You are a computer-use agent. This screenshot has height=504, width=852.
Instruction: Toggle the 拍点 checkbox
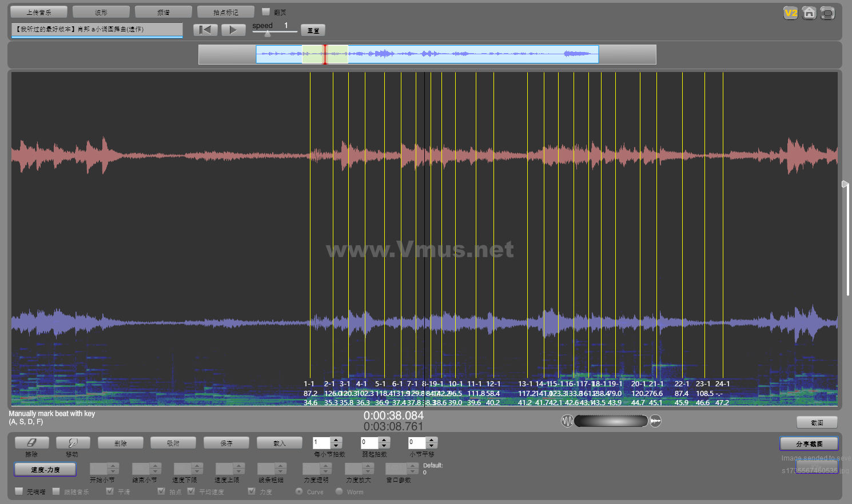tap(161, 491)
